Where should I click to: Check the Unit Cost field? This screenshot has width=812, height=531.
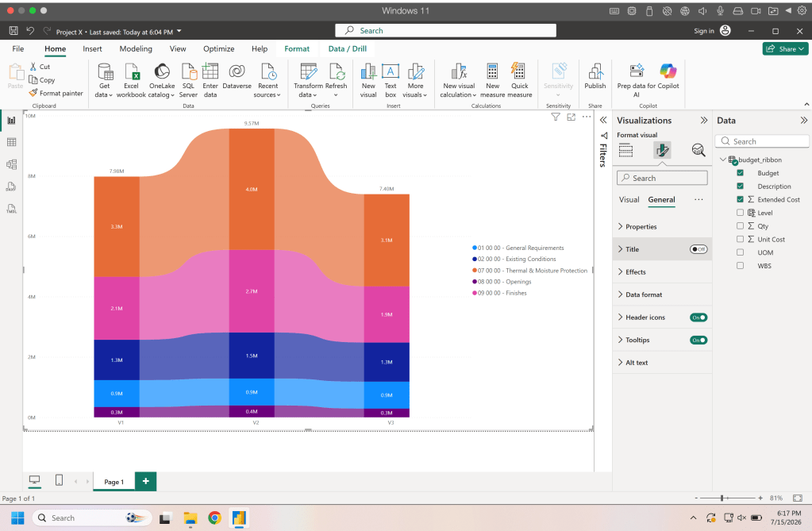[740, 240]
